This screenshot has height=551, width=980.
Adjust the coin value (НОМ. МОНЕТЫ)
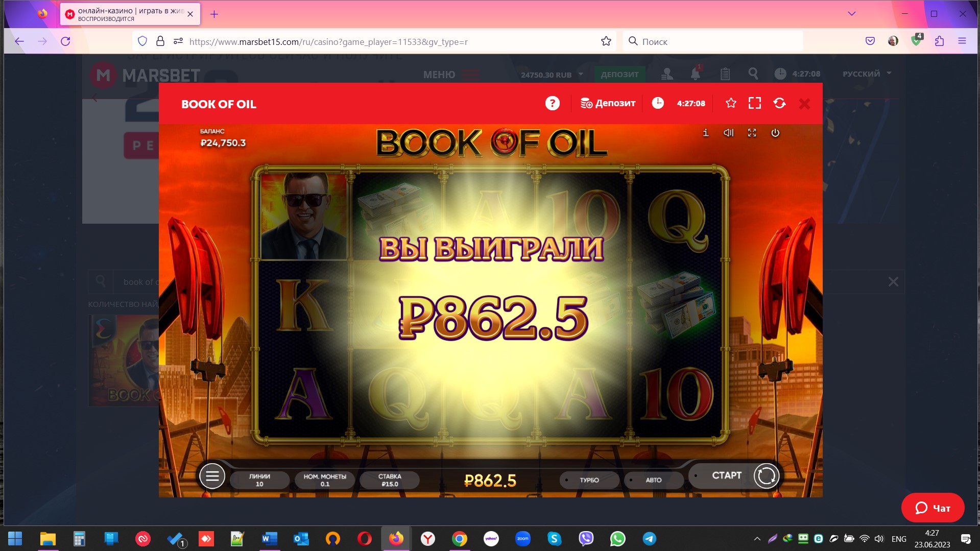[x=325, y=480]
